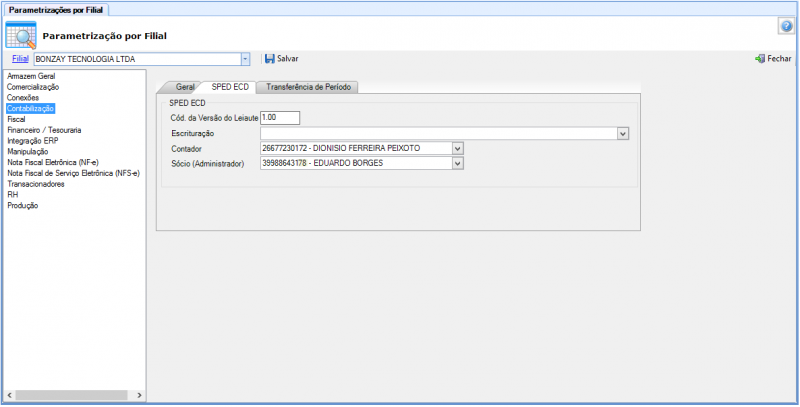Open the Sócio (Administrador) dropdown
Screen dimensions: 800x407
pyautogui.click(x=458, y=163)
